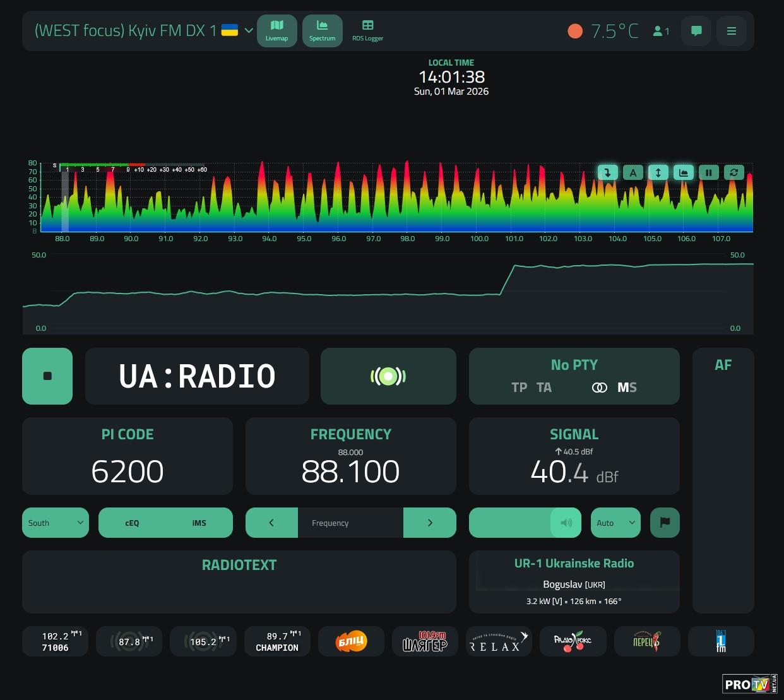The width and height of the screenshot is (784, 700).
Task: Refresh the spectrum scan
Action: pos(734,172)
